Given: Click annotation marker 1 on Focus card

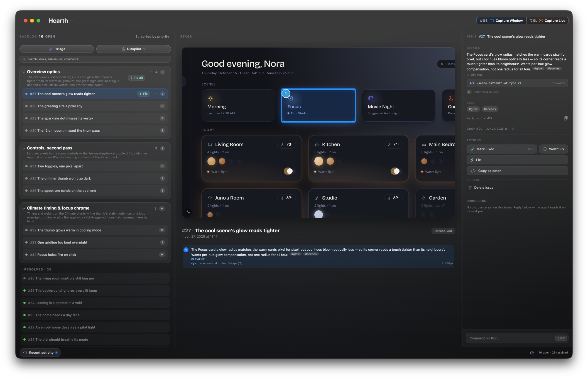Looking at the screenshot, I should point(286,93).
